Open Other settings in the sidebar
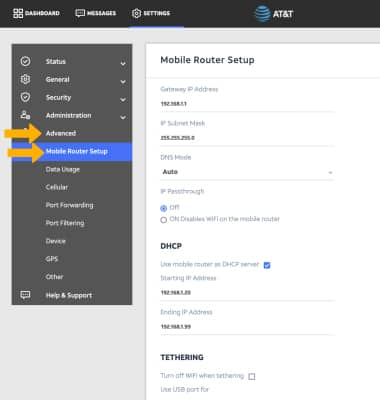This screenshot has width=380, height=400. click(x=54, y=277)
